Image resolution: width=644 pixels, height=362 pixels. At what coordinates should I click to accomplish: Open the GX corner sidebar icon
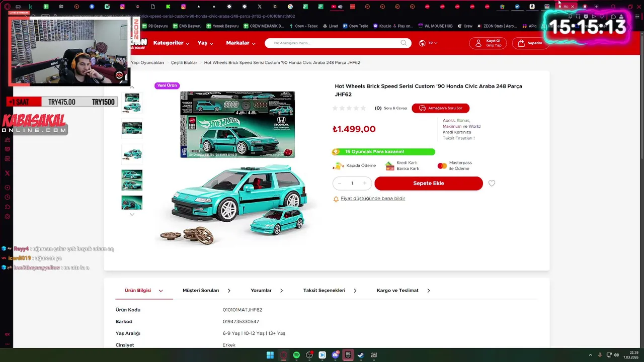coord(7,334)
